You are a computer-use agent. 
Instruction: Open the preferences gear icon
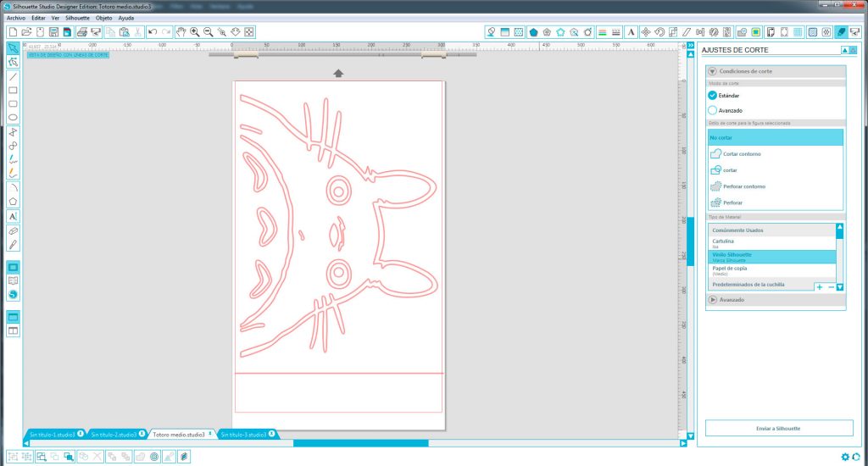[x=845, y=457]
